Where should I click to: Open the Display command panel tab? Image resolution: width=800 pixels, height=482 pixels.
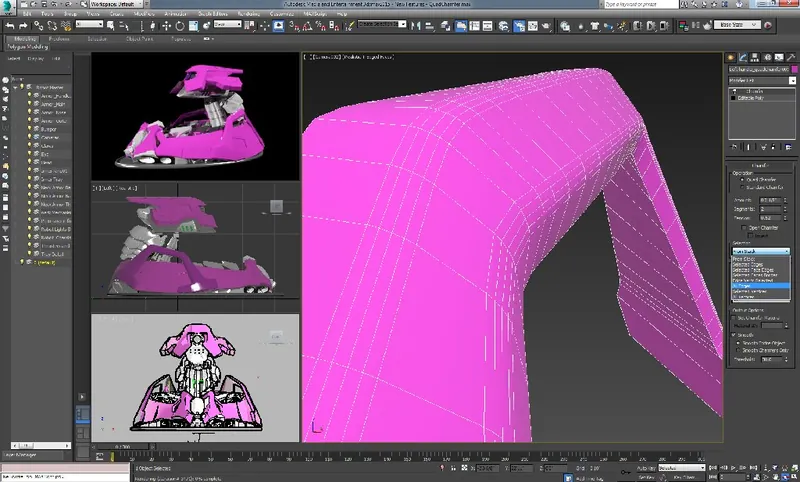tap(779, 57)
